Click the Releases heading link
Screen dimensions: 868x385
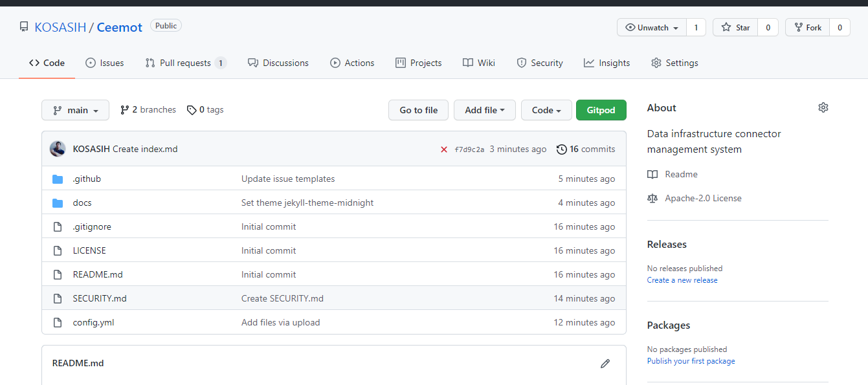click(667, 245)
